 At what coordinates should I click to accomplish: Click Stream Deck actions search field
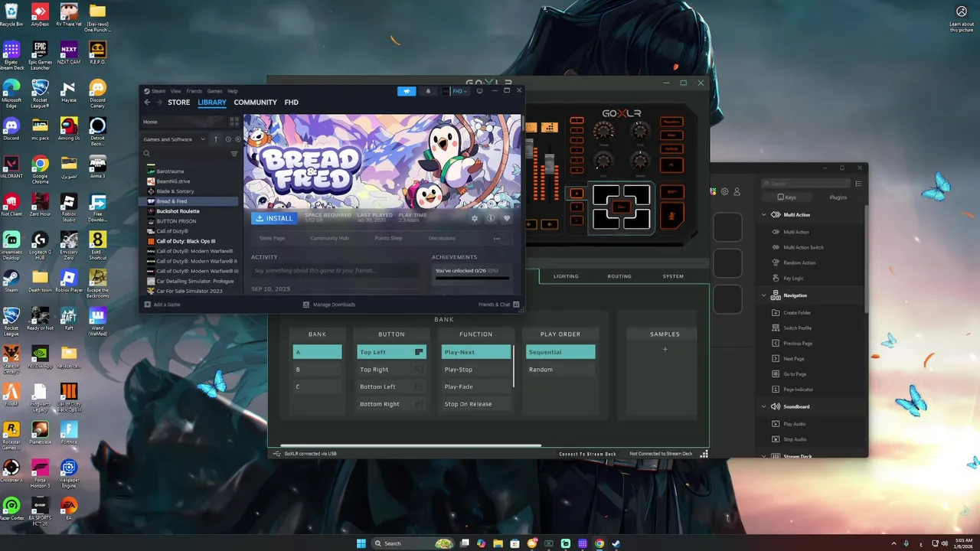pos(806,184)
